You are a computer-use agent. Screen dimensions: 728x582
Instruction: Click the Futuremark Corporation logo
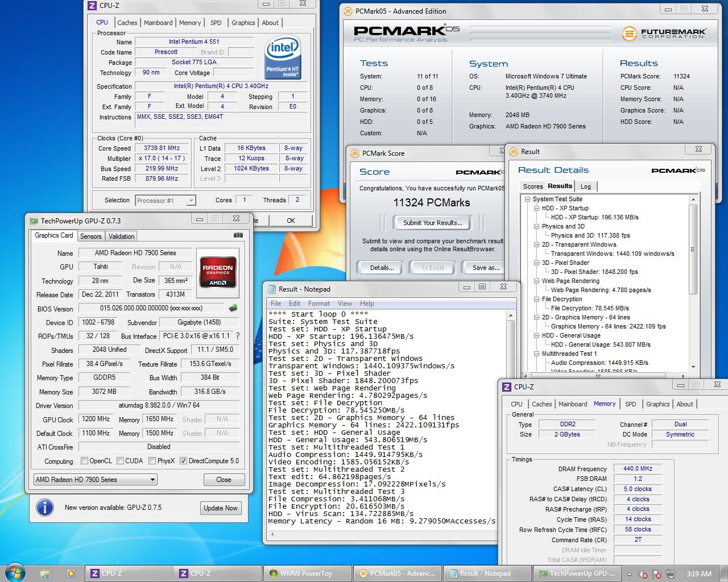coord(664,33)
